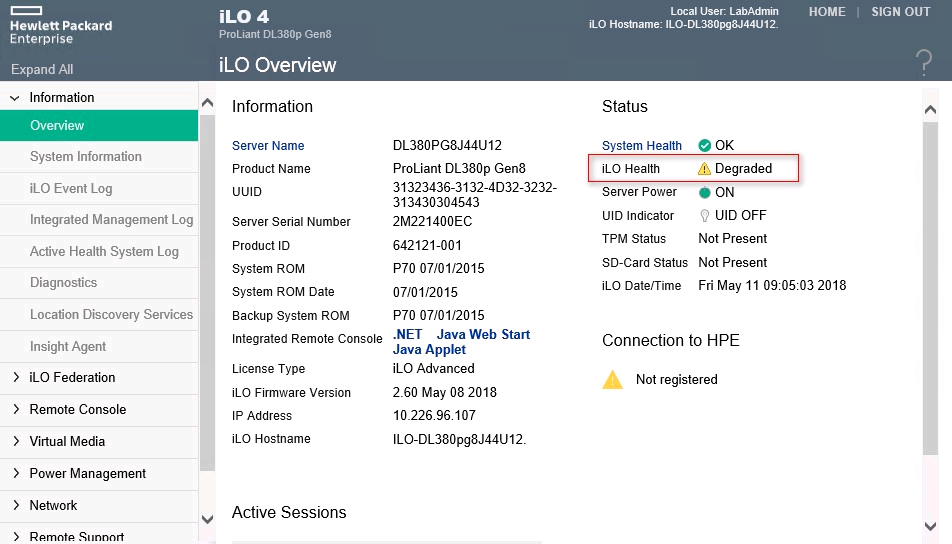Open the iLO Event Log page
Image resolution: width=952 pixels, height=544 pixels.
(71, 189)
